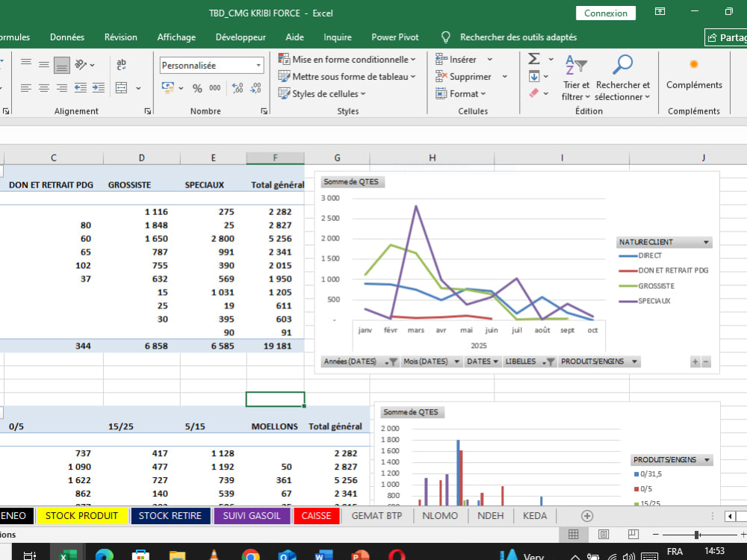
Task: Switch to Normal view in status bar
Action: pyautogui.click(x=574, y=535)
